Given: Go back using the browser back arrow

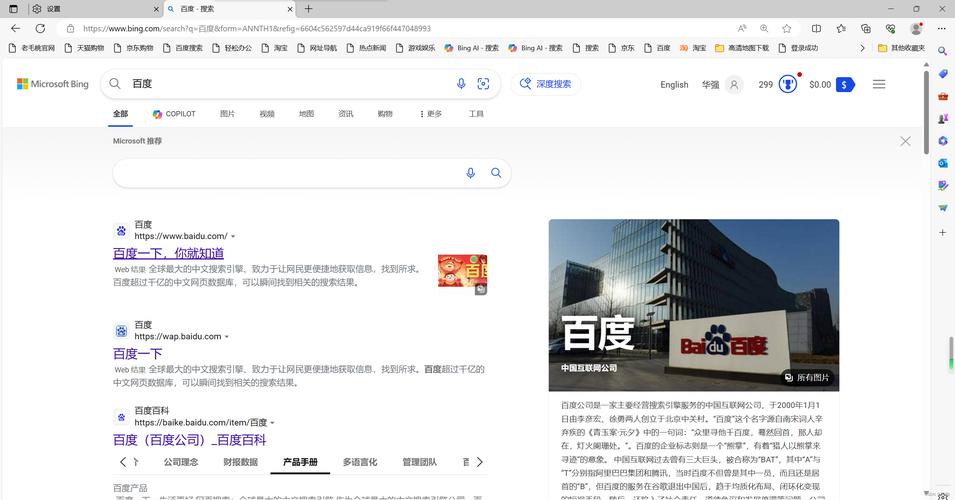Looking at the screenshot, I should [x=16, y=29].
